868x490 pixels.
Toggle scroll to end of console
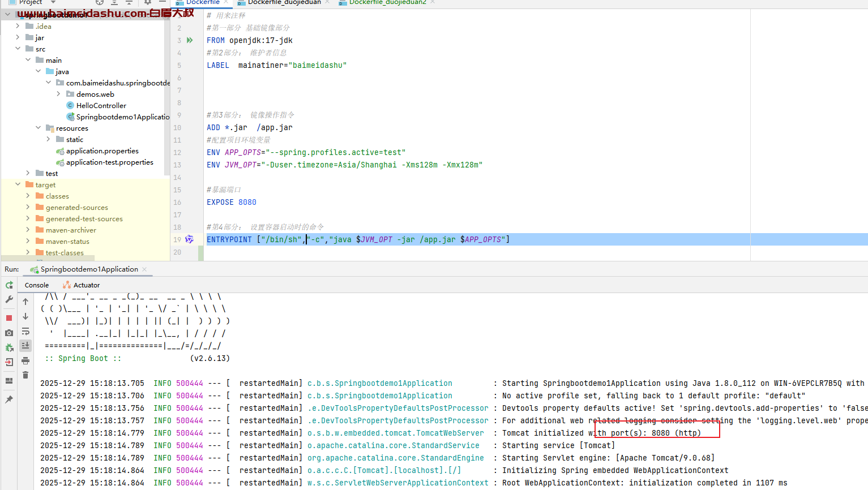[25, 345]
